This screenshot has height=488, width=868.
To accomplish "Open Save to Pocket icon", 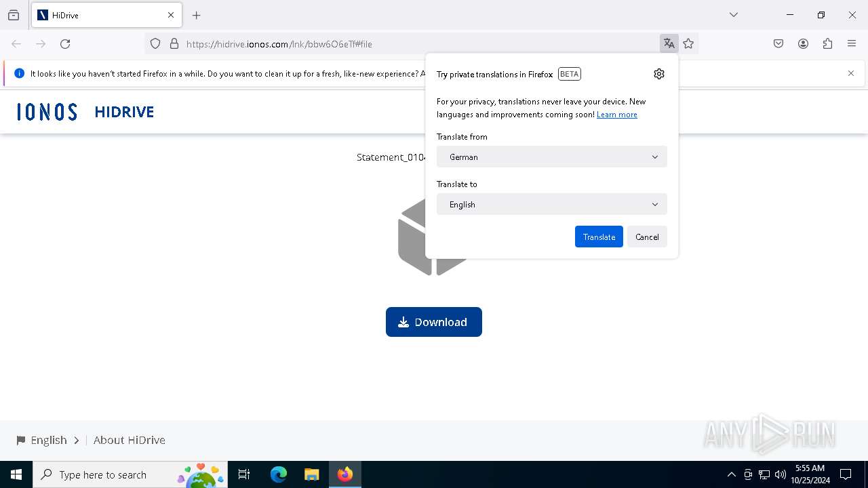I will 778,44.
